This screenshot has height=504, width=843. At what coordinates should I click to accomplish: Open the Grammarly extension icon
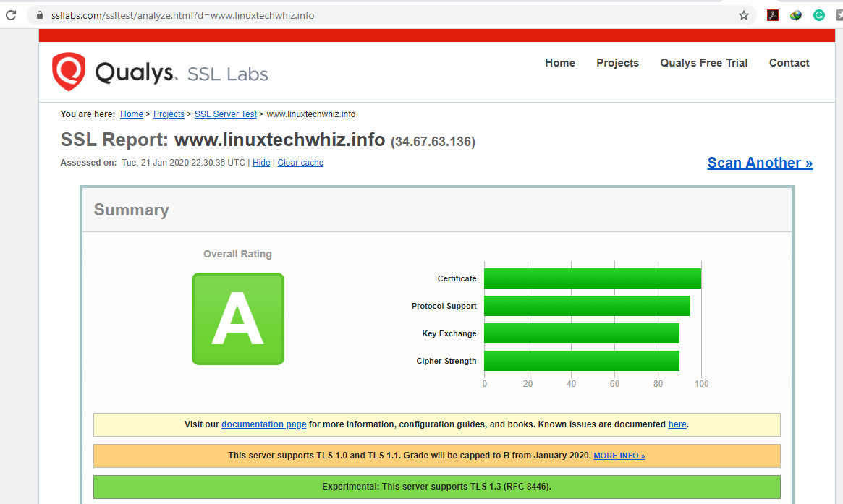pos(819,15)
